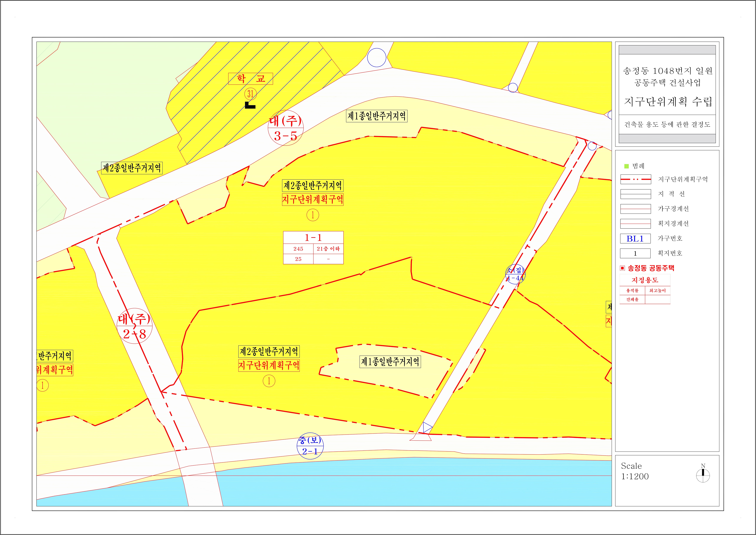Click the 245 floor-area-ratio cell

298,249
